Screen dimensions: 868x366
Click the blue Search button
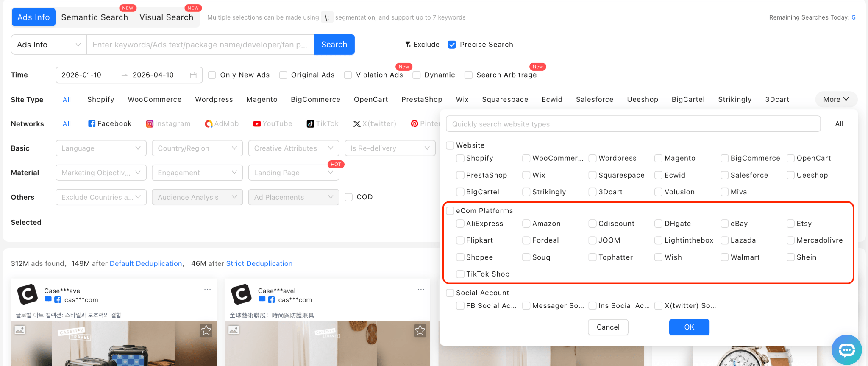coord(334,45)
